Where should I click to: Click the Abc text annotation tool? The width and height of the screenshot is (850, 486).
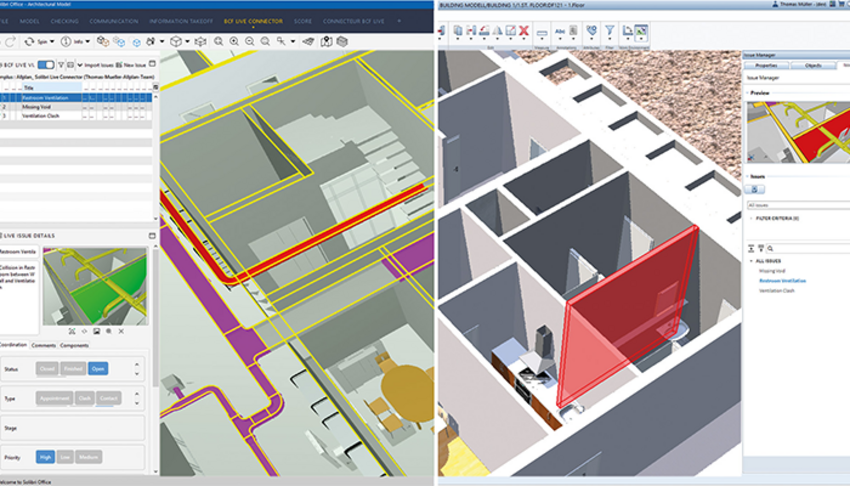pyautogui.click(x=561, y=30)
